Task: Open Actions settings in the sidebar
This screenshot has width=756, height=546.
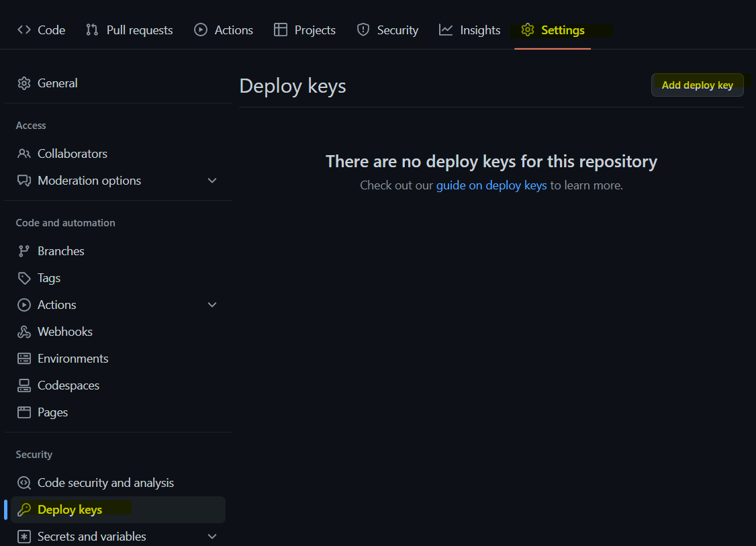Action: [x=118, y=305]
